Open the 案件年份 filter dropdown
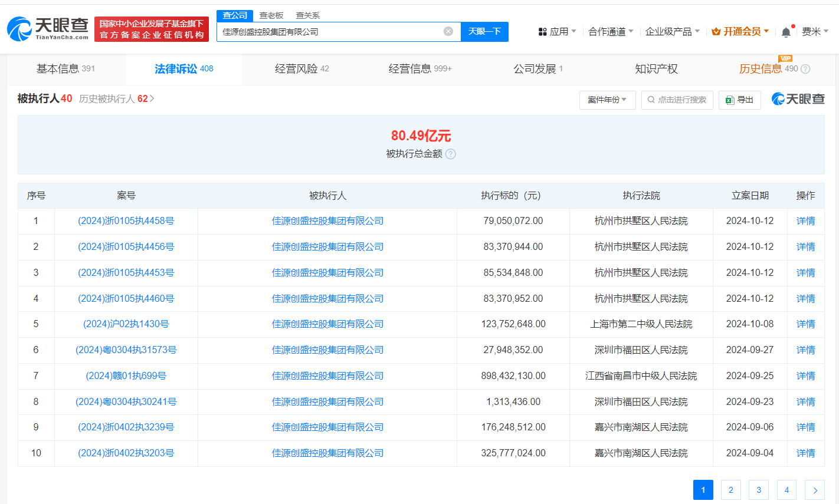 [x=607, y=100]
